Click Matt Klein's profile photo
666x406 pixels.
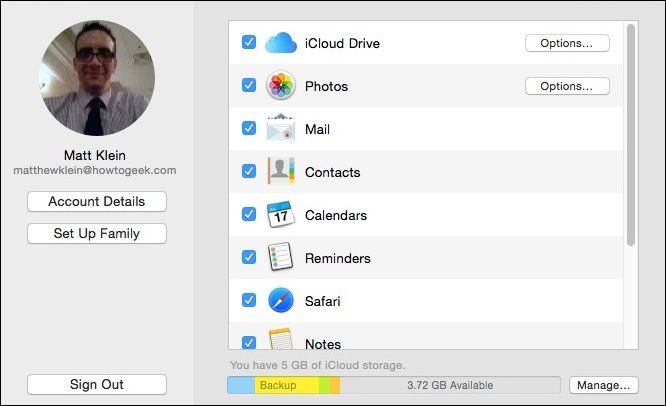97,78
